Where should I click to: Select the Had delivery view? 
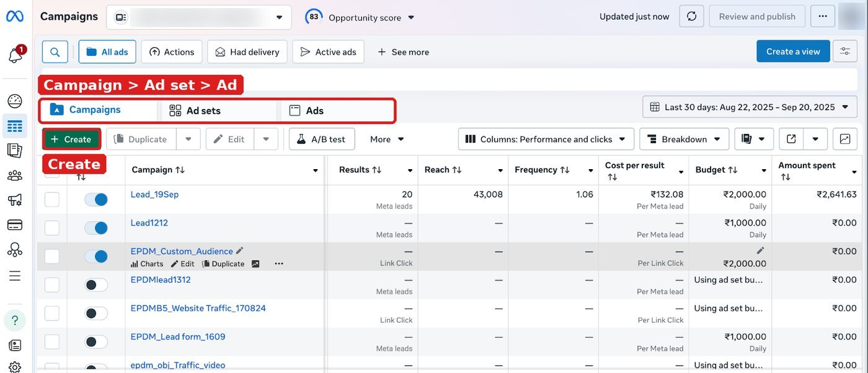coord(247,52)
